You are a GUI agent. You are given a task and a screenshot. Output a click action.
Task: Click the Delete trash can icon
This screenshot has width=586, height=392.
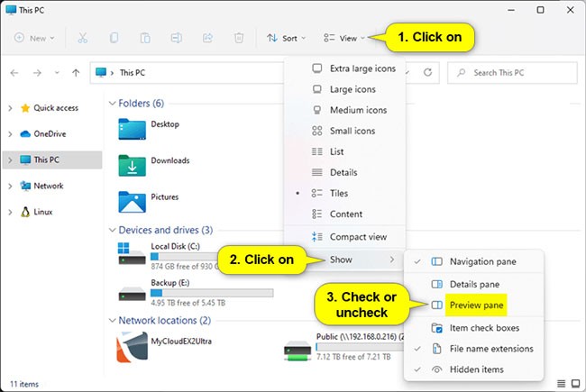point(239,38)
